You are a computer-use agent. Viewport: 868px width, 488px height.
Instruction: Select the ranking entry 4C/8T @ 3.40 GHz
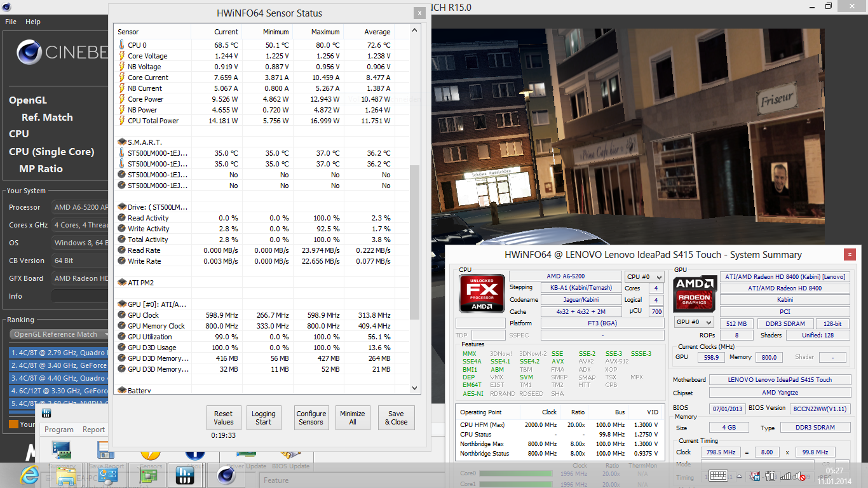pos(60,365)
